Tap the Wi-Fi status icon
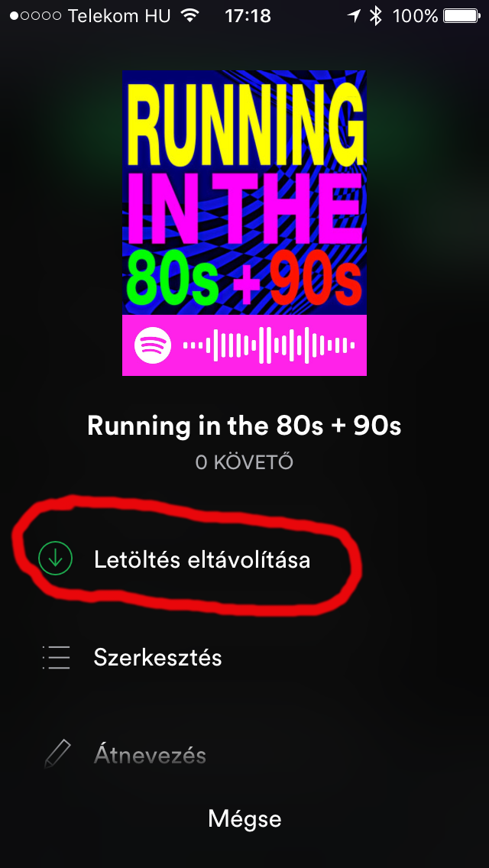This screenshot has width=489, height=868. tap(190, 16)
